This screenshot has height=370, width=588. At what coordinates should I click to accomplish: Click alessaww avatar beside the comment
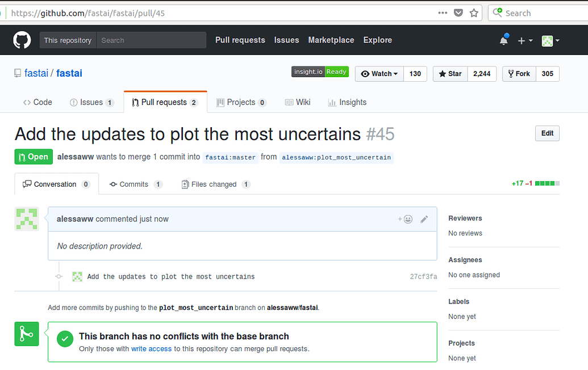(27, 219)
